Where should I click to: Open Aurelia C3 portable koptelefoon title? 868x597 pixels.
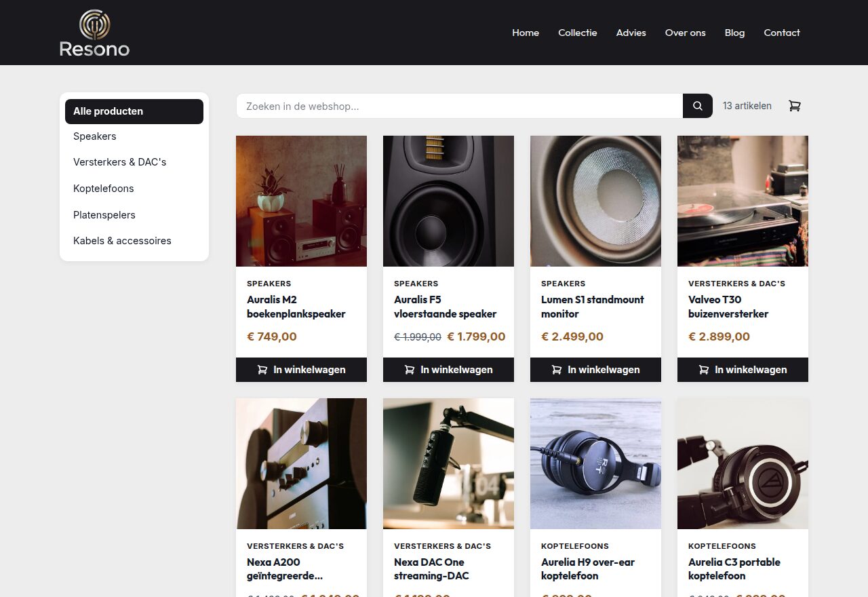tap(734, 569)
